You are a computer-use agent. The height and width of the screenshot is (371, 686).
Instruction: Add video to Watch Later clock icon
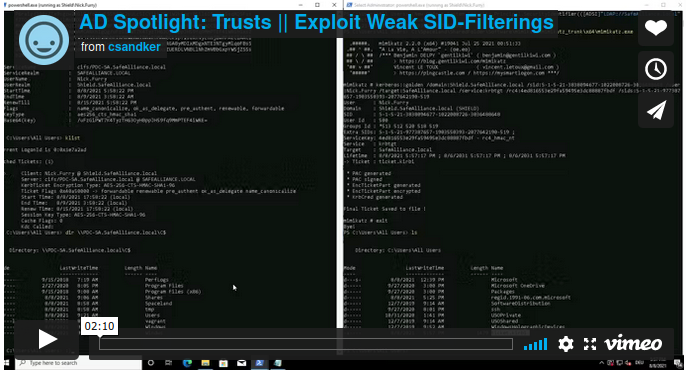point(655,69)
